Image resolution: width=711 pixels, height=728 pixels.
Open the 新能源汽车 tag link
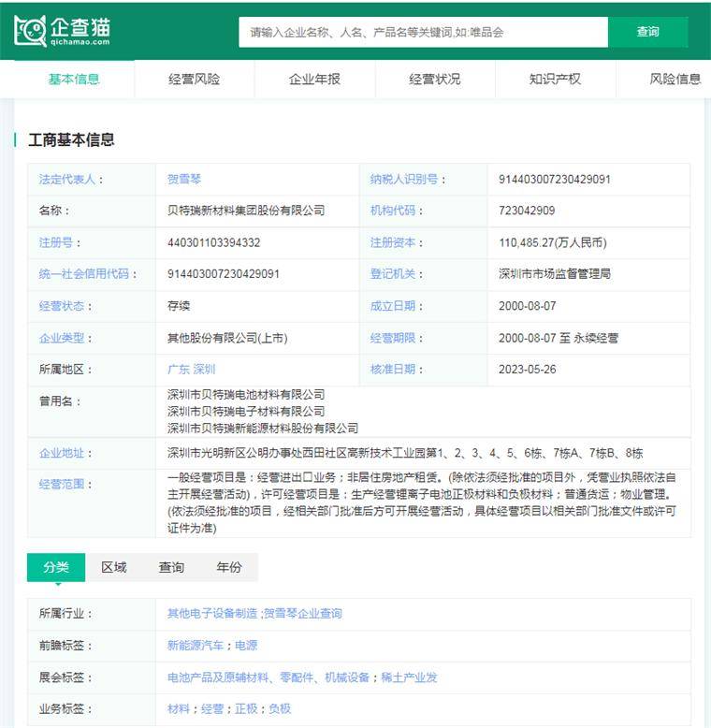(196, 646)
